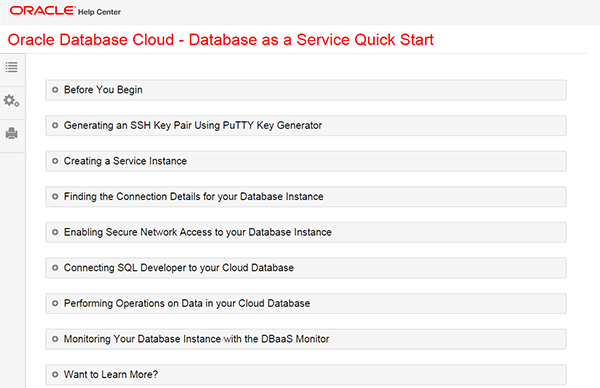The height and width of the screenshot is (388, 600).
Task: Expand Enabling Secure Network Access section
Action: pyautogui.click(x=306, y=232)
